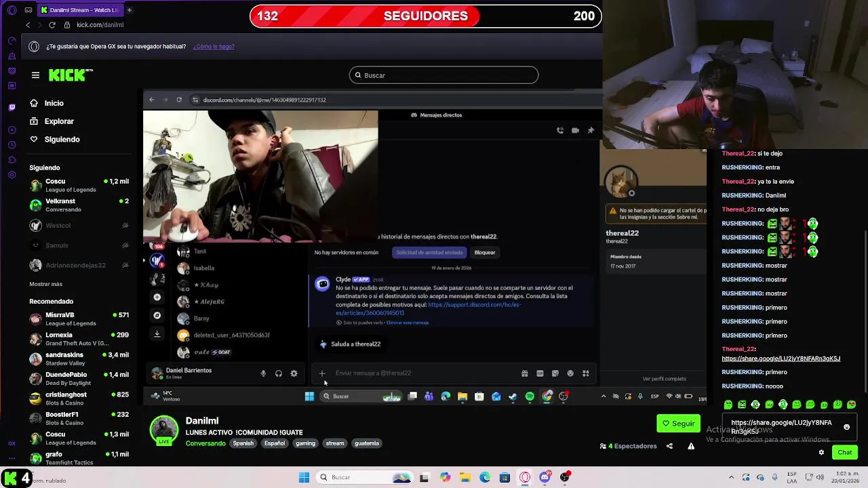Click the share stream icon
The height and width of the screenshot is (488, 868).
coord(669,446)
